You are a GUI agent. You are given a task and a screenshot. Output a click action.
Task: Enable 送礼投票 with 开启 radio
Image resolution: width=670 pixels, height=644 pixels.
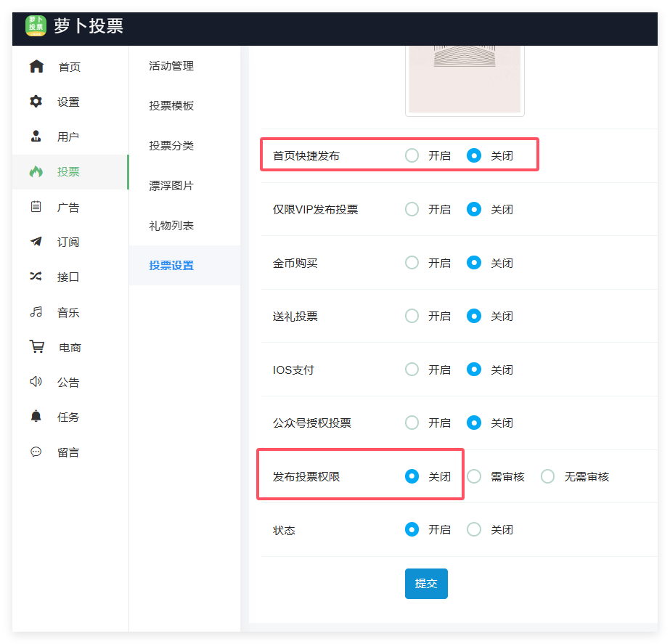(x=412, y=316)
